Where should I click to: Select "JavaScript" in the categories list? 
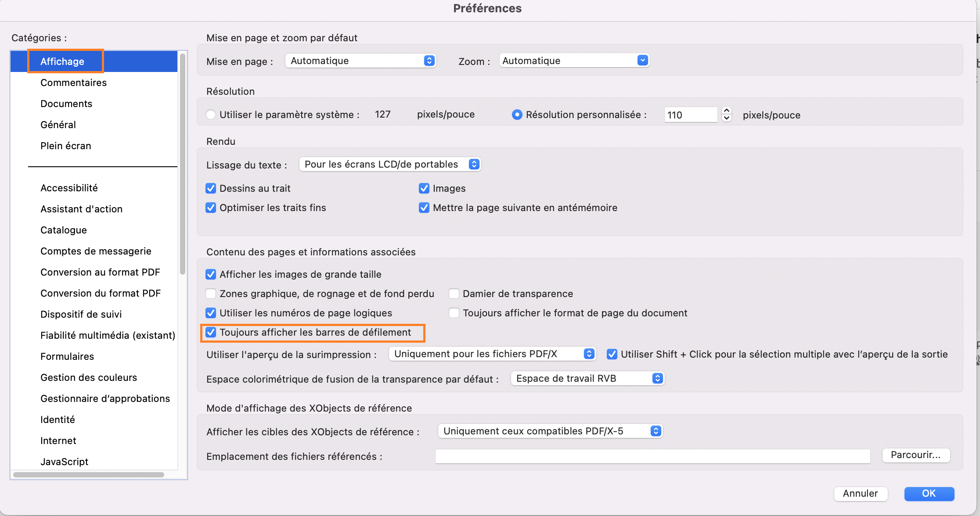tap(64, 461)
